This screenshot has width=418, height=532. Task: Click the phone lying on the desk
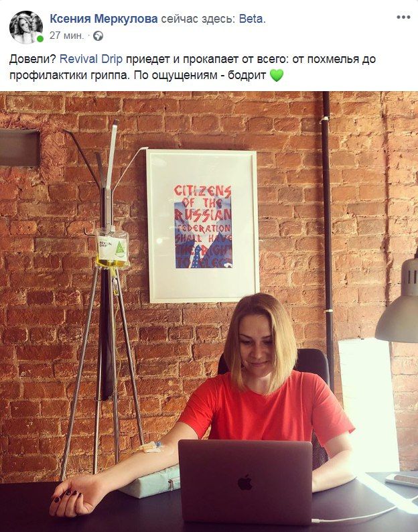[x=402, y=479]
